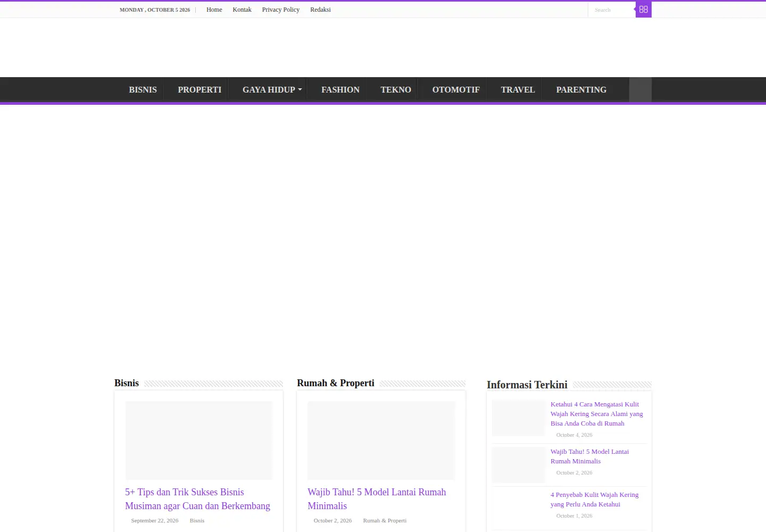Select the PARENTING menu item

point(581,89)
